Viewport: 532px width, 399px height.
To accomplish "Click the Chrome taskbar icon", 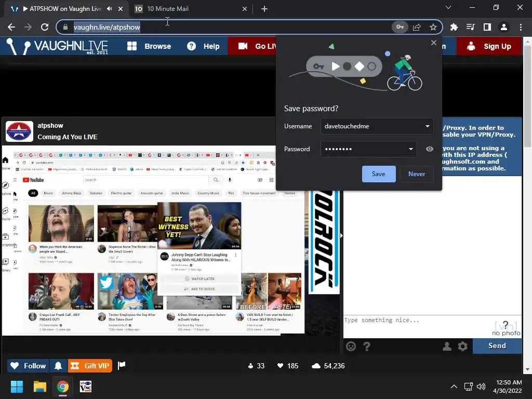I will [x=62, y=387].
